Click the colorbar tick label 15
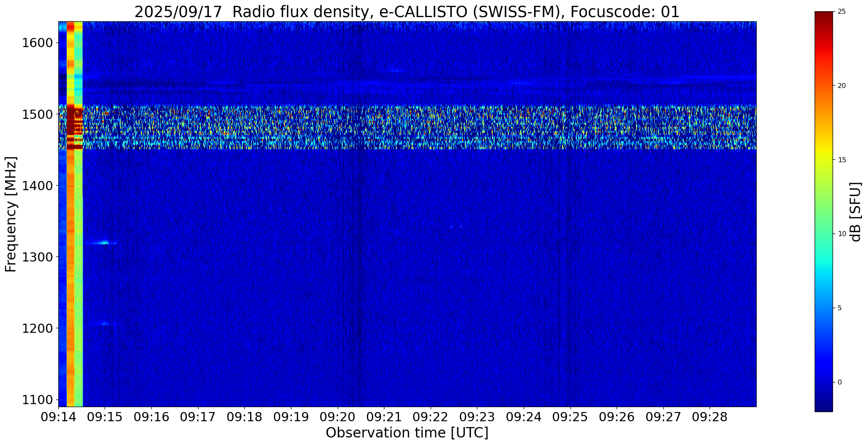Viewport: 868px width, 445px height. 842,160
